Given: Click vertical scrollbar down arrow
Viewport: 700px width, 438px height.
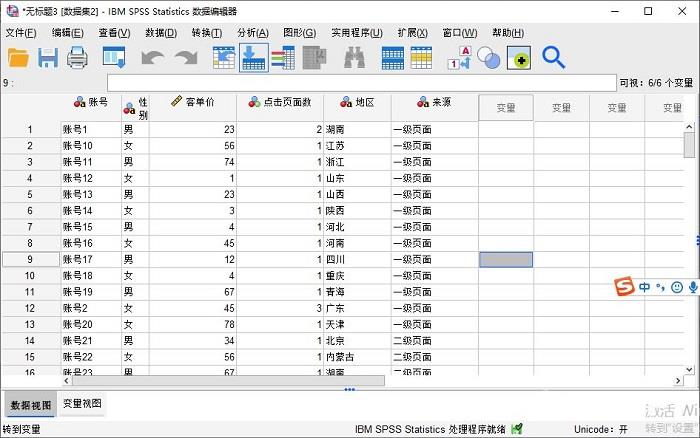Looking at the screenshot, I should point(689,370).
